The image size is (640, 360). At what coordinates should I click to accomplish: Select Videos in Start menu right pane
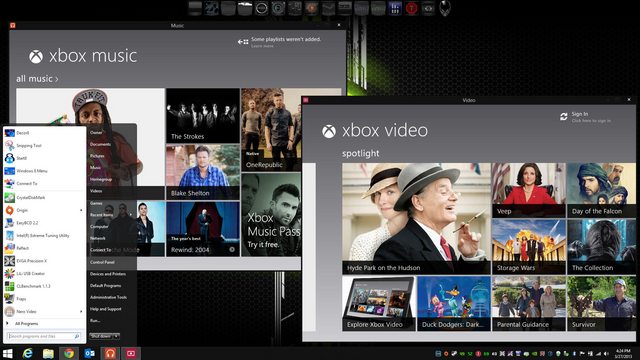[96, 191]
